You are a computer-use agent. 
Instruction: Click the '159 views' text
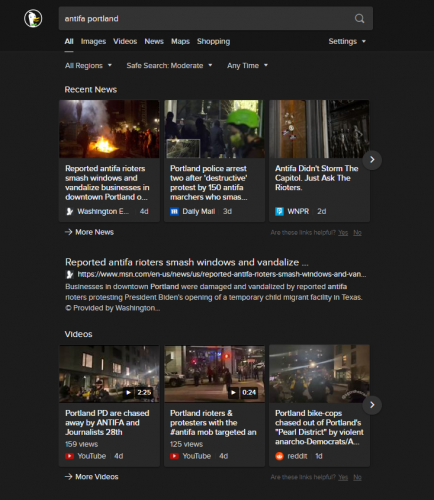coord(81,444)
